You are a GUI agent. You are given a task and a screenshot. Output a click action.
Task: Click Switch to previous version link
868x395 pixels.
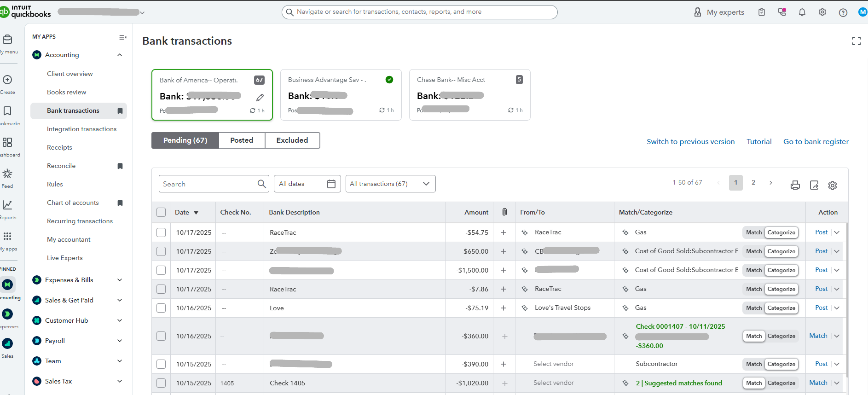click(690, 142)
